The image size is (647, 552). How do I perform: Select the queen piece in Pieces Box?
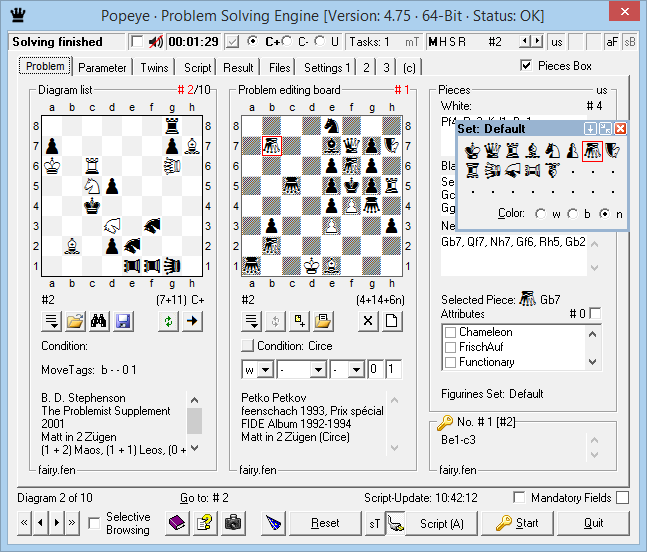[492, 151]
